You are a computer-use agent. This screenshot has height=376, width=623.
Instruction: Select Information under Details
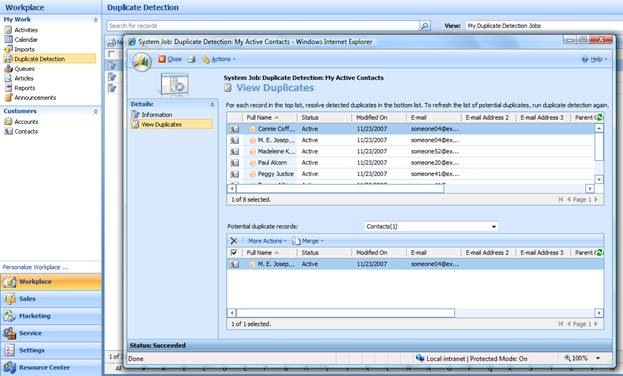point(157,114)
